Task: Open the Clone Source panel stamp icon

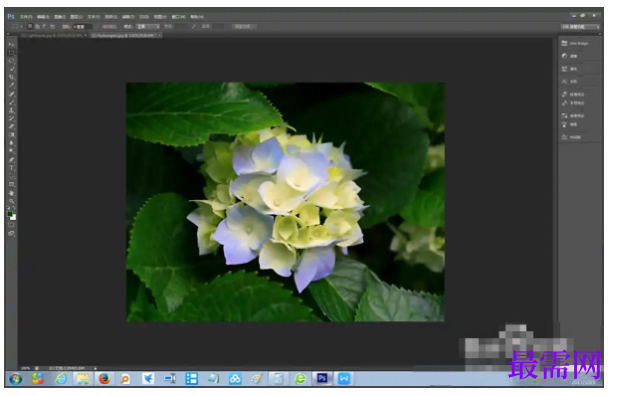Action: coord(564,137)
